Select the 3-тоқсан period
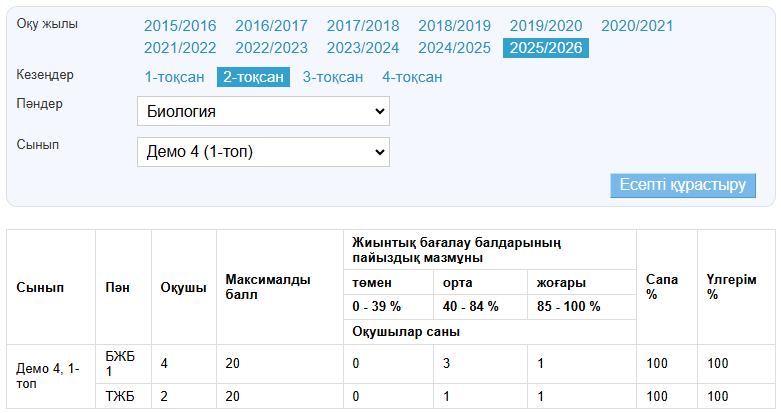The width and height of the screenshot is (781, 413). (332, 77)
